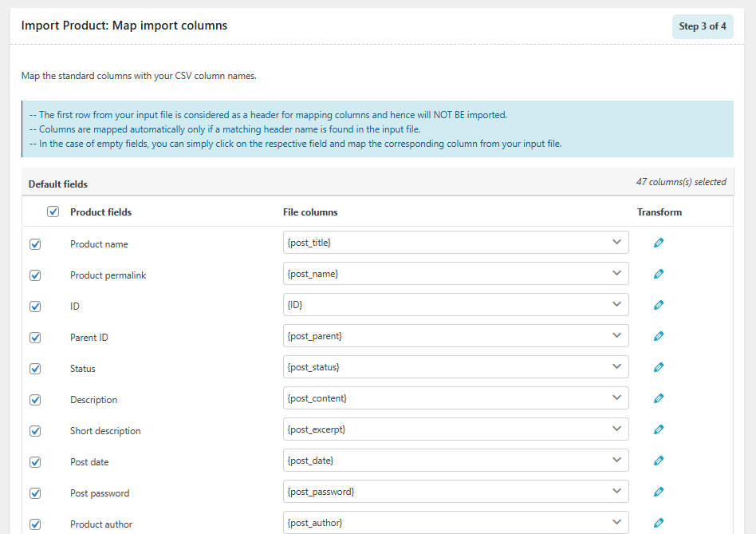The width and height of the screenshot is (756, 534).
Task: Click the pencil icon beside Post date
Action: tap(659, 460)
